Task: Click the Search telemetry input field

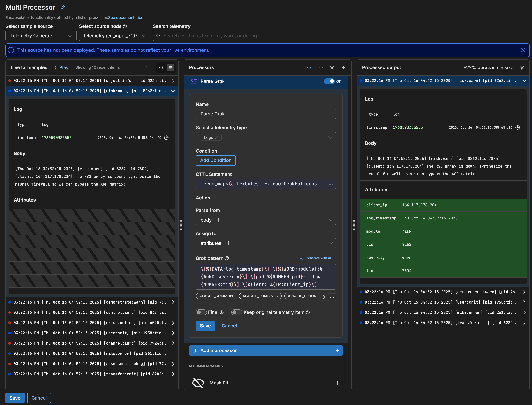Action: coord(216,36)
